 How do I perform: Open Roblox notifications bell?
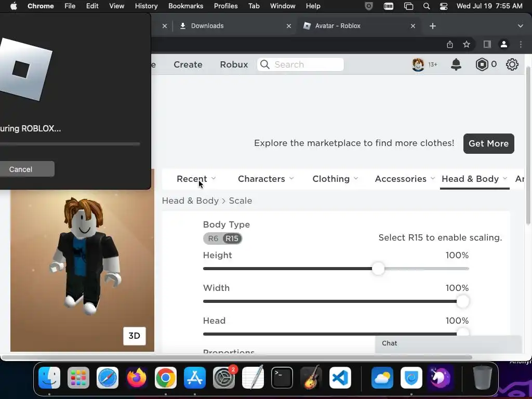[456, 64]
